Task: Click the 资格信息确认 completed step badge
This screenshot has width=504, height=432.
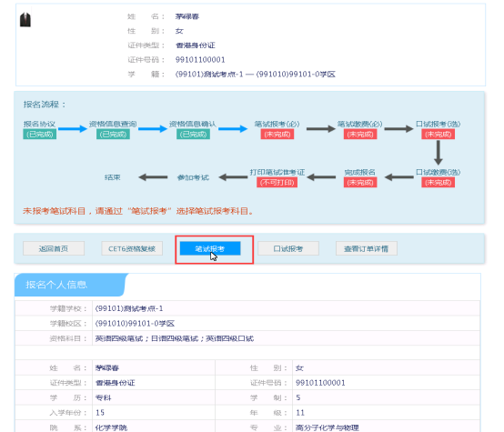Action: click(x=193, y=134)
